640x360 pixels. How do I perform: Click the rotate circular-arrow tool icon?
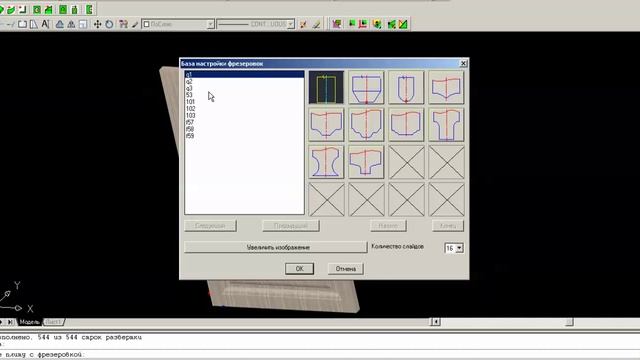point(109,24)
